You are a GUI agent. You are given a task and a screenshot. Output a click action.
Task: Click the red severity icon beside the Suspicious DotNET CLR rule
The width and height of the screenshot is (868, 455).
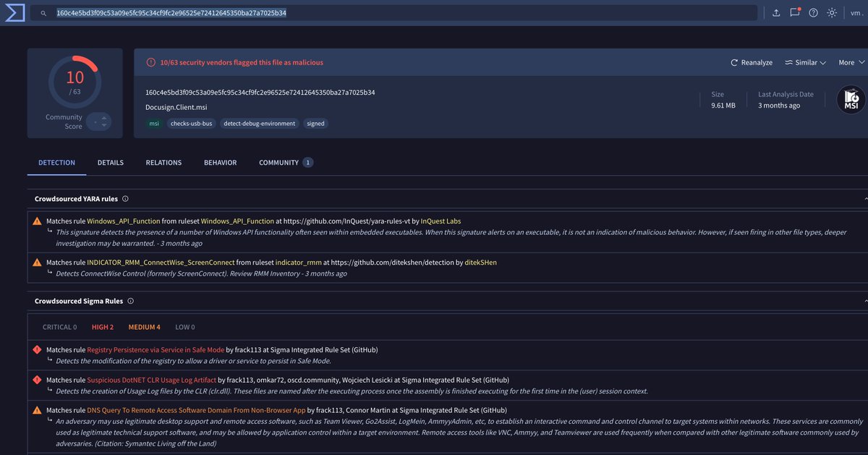click(37, 380)
